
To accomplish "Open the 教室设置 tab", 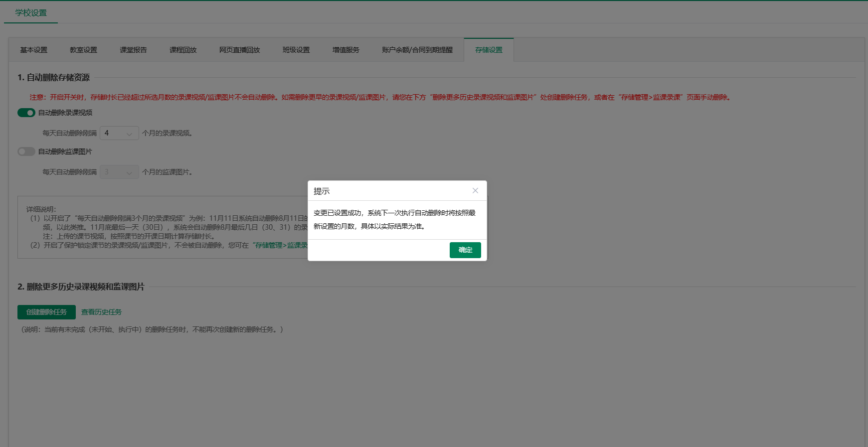I will [83, 50].
